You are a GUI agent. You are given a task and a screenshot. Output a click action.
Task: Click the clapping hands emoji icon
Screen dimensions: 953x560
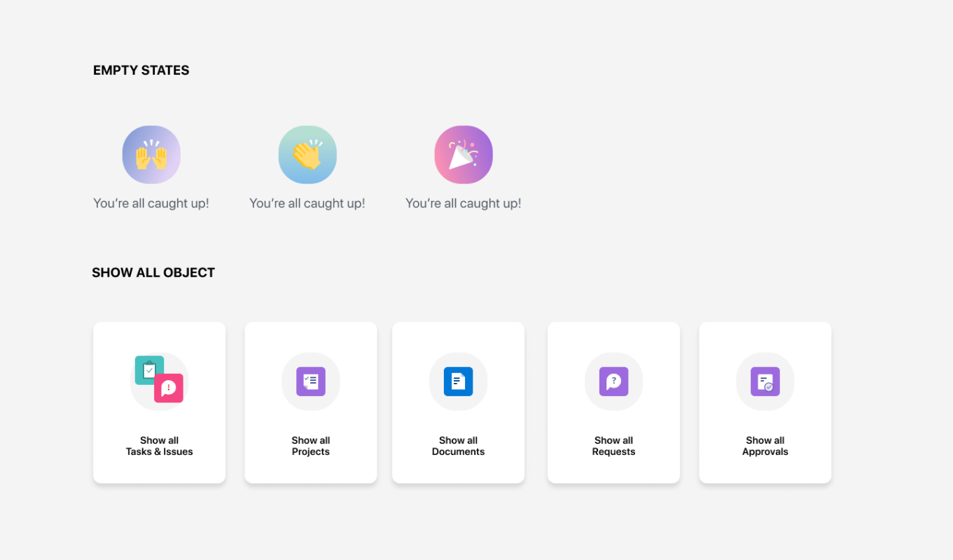click(307, 155)
